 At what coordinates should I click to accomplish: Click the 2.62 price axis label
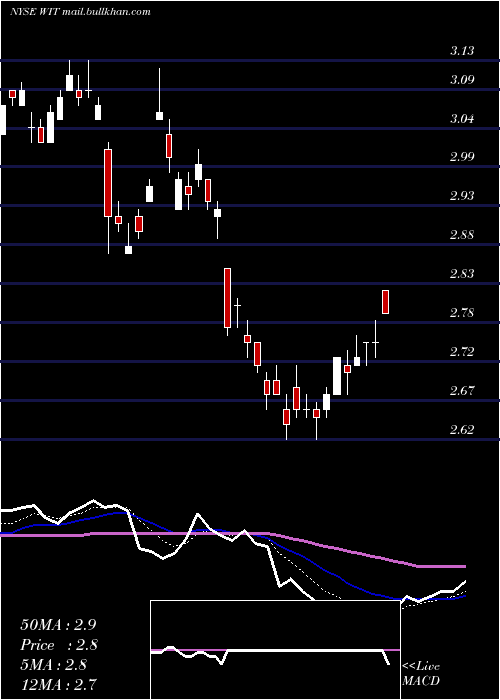(x=462, y=430)
